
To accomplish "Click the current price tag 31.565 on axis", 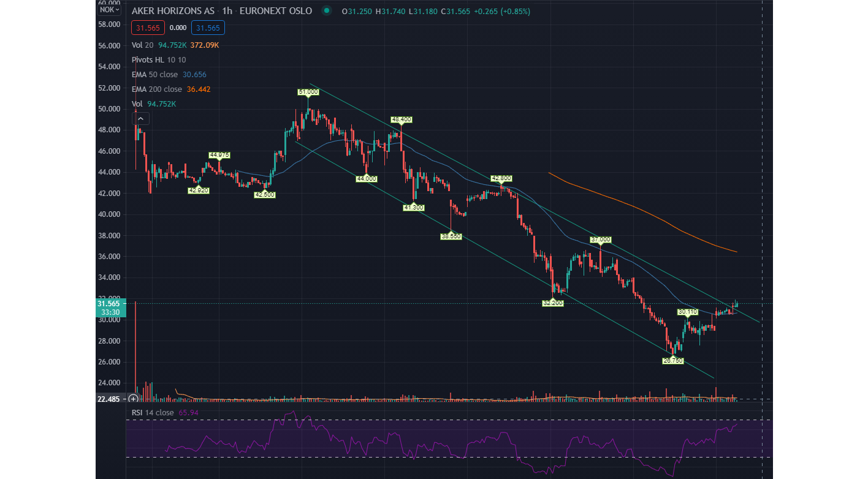I will 111,304.
